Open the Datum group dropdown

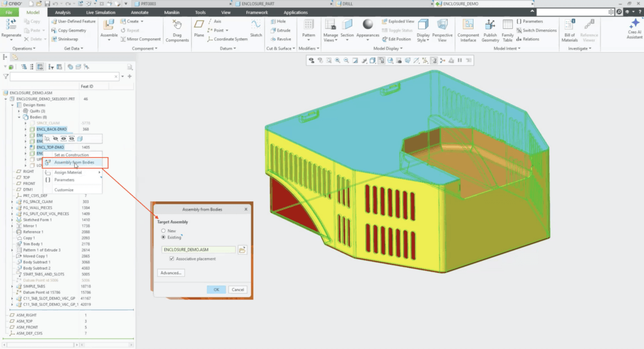(x=228, y=48)
